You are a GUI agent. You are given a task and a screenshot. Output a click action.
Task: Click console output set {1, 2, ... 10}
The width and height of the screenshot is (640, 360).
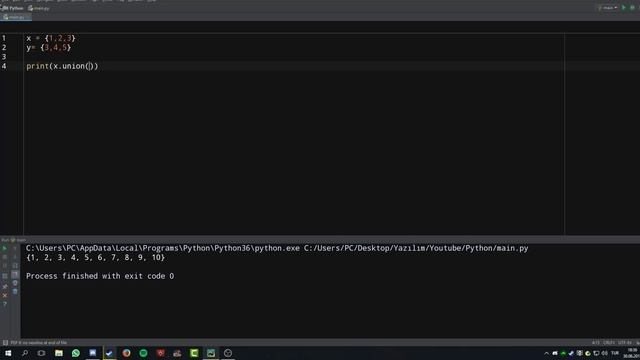pos(96,258)
